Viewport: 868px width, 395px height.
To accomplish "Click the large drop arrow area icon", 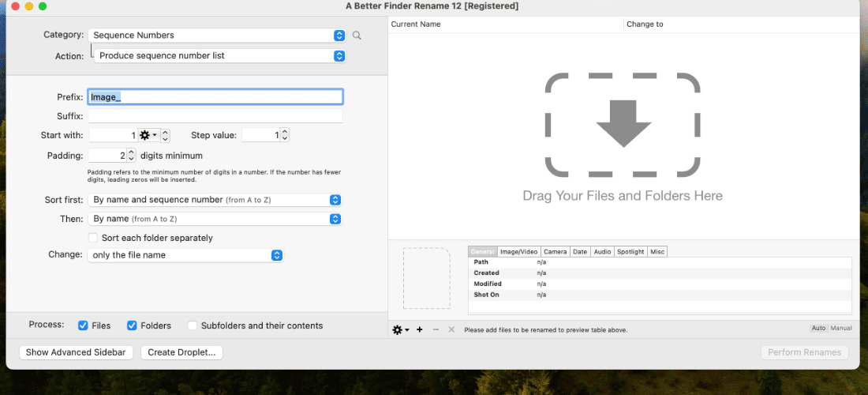I will point(623,124).
